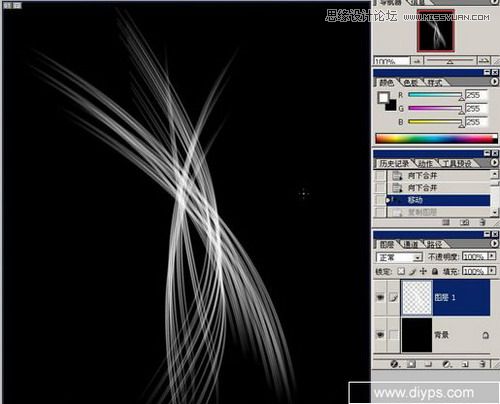This screenshot has height=404, width=500.
Task: Select the 背景 layer name
Action: tap(442, 335)
